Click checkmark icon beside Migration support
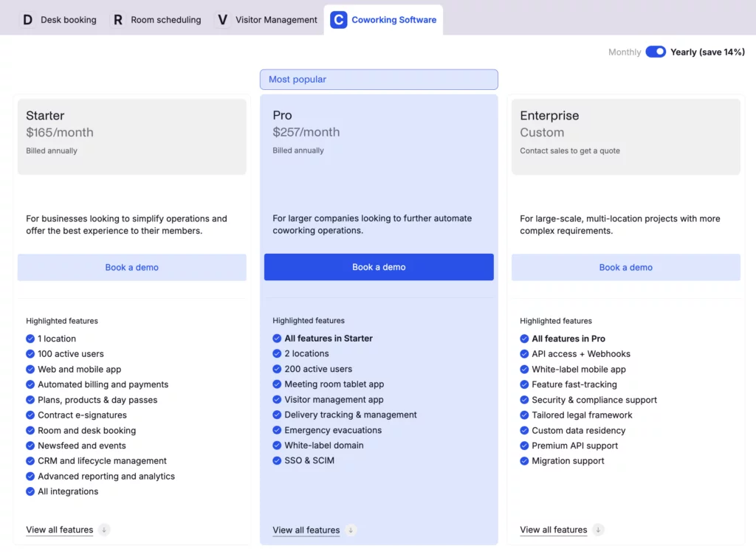Image resolution: width=756 pixels, height=557 pixels. (524, 461)
